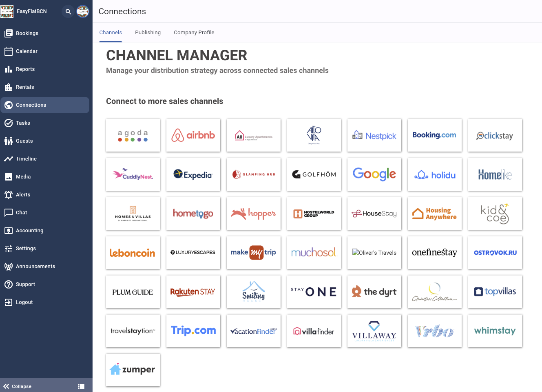Toggle the sidebar list view icon

[x=81, y=386]
